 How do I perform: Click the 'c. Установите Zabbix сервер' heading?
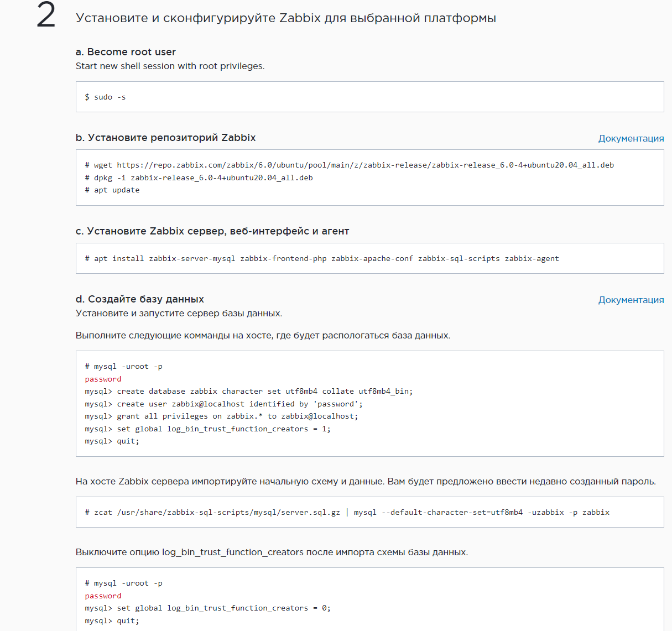212,231
